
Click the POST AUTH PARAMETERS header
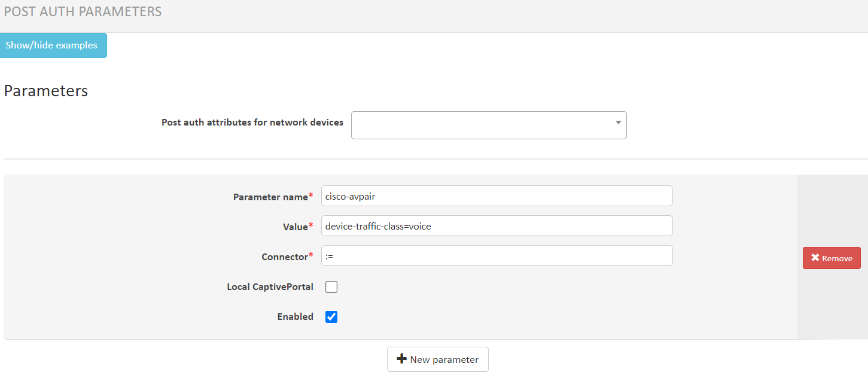point(83,11)
